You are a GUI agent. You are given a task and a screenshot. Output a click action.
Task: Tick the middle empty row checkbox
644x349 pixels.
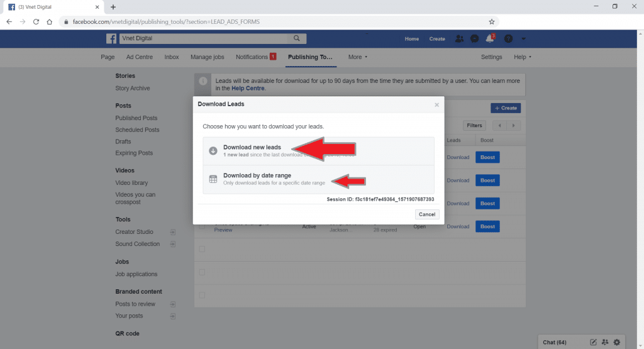[x=202, y=272]
